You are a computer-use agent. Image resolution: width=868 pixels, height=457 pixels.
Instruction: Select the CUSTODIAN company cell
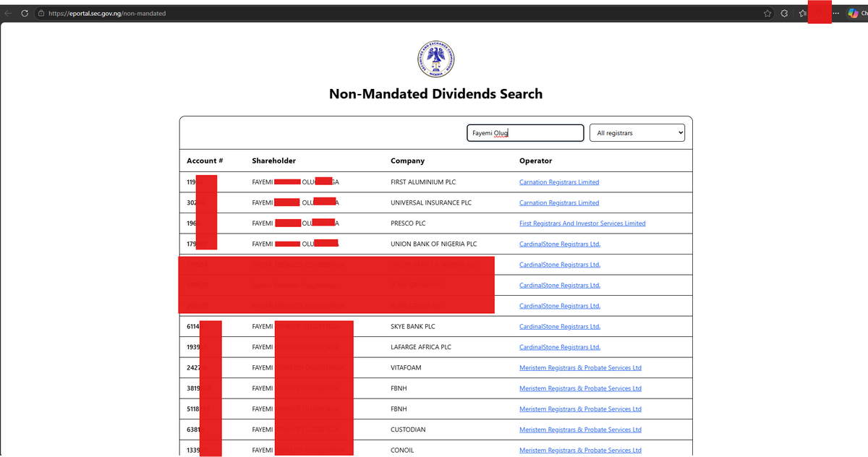pyautogui.click(x=408, y=430)
